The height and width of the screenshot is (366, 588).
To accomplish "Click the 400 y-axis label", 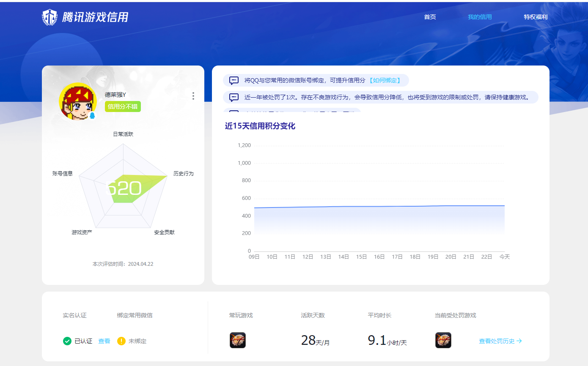I will (246, 216).
